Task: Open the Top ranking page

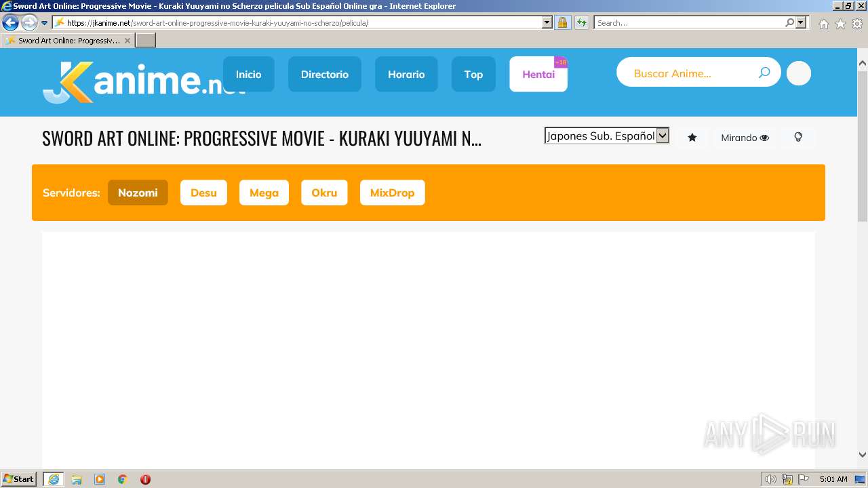Action: tap(473, 74)
